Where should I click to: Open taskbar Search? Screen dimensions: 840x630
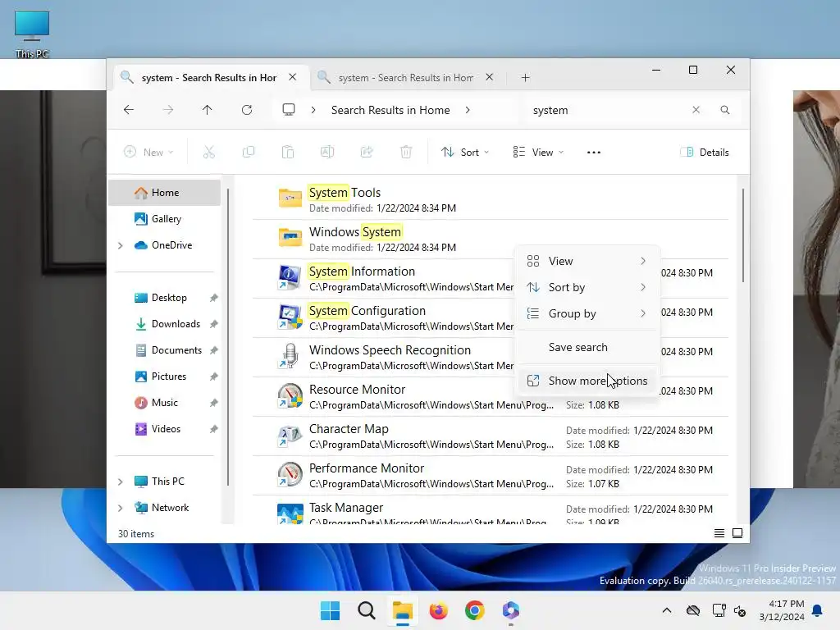[x=367, y=610]
